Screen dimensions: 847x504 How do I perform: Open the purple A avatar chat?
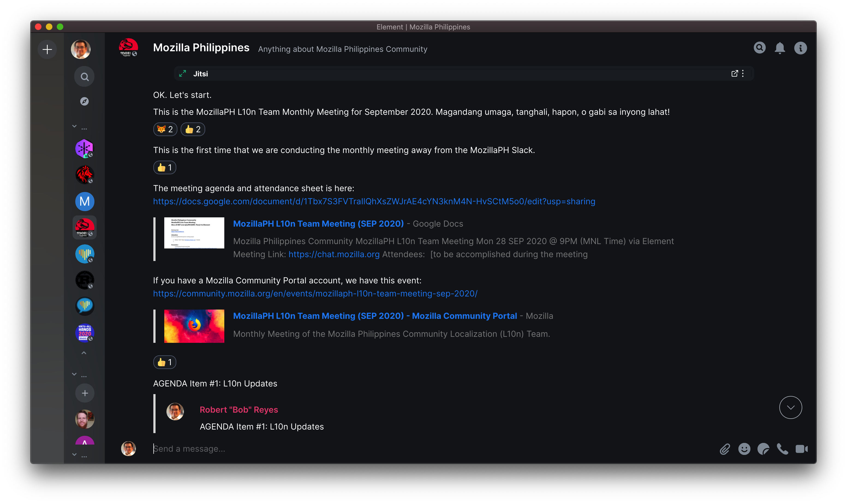coord(84,441)
